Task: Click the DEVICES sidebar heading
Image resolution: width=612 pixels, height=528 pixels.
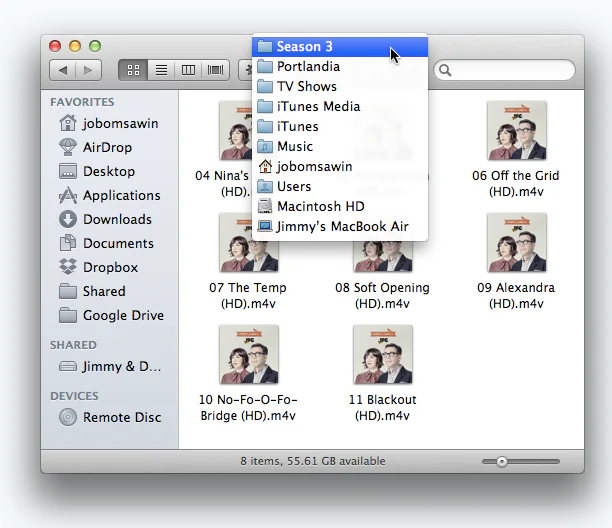Action: (x=74, y=396)
